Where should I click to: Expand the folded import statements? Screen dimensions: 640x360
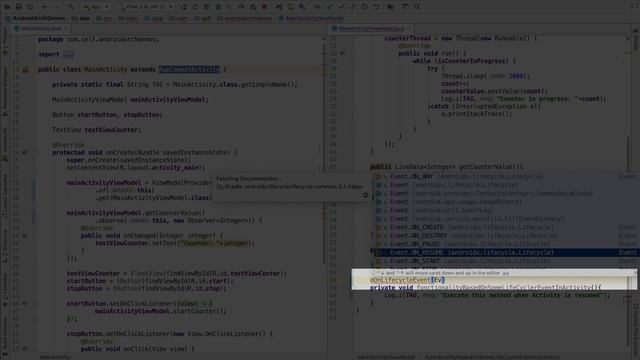click(x=68, y=54)
